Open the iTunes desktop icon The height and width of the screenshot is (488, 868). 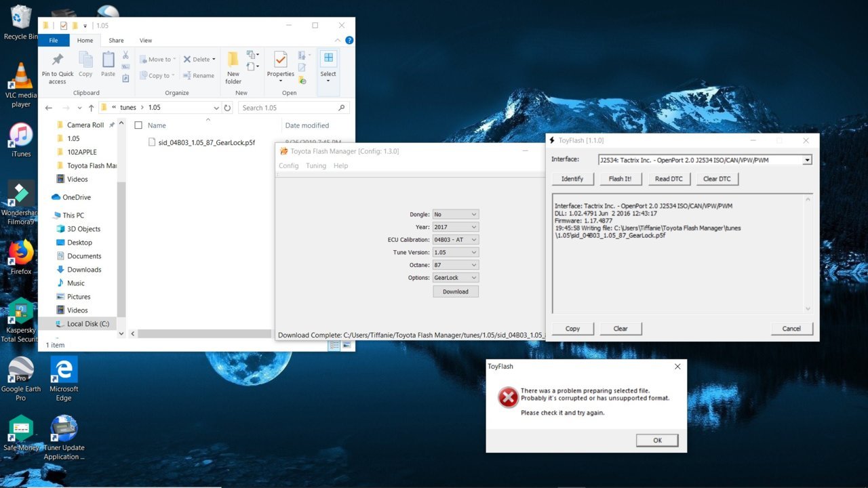[x=21, y=140]
